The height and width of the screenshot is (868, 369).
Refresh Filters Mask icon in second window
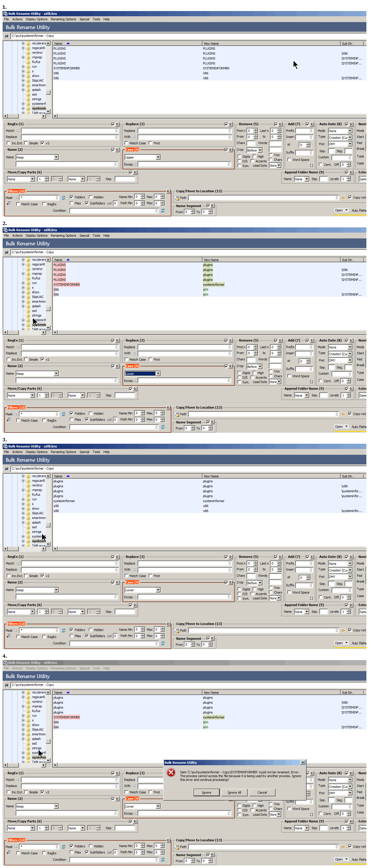(63, 414)
